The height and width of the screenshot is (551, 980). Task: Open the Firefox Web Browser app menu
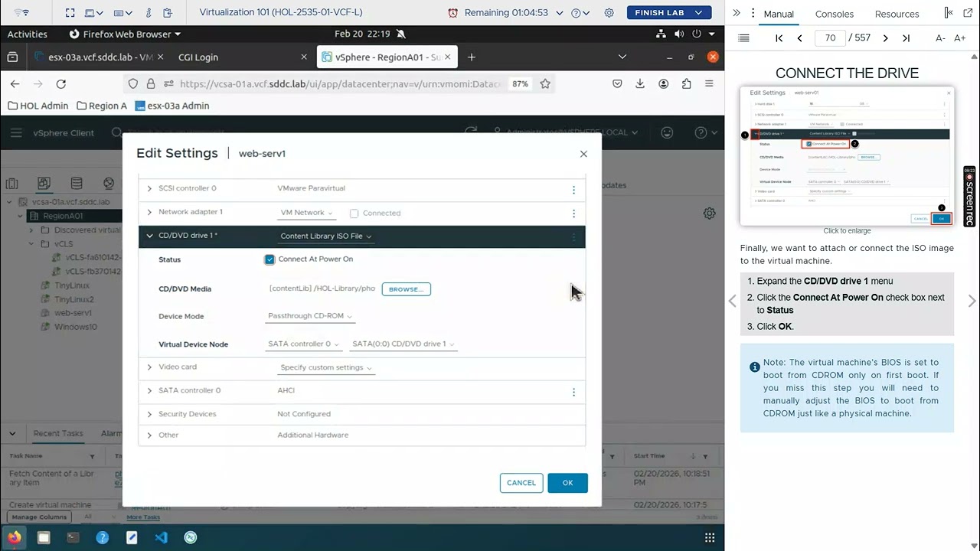coord(125,34)
